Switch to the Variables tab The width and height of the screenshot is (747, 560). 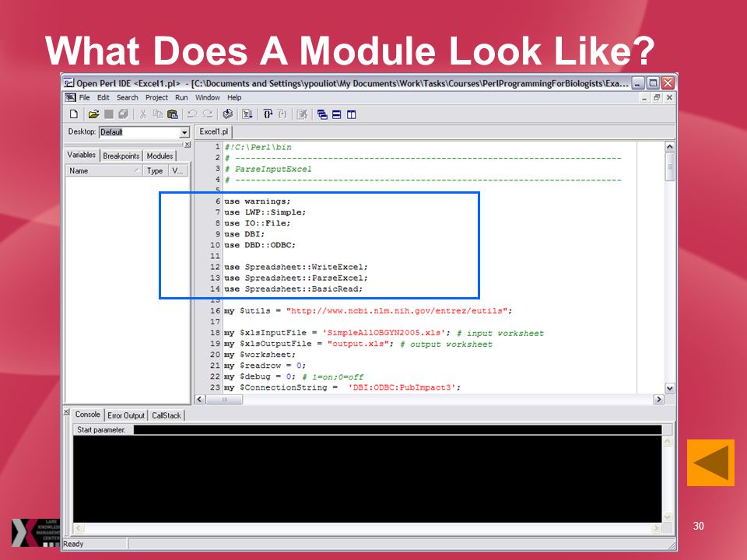82,155
